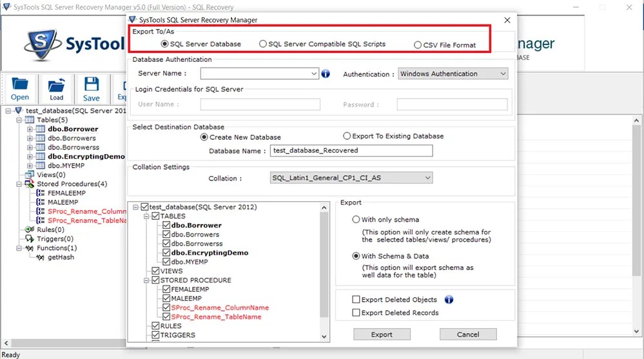Click the Cancel button
This screenshot has width=644, height=359.
click(x=468, y=335)
